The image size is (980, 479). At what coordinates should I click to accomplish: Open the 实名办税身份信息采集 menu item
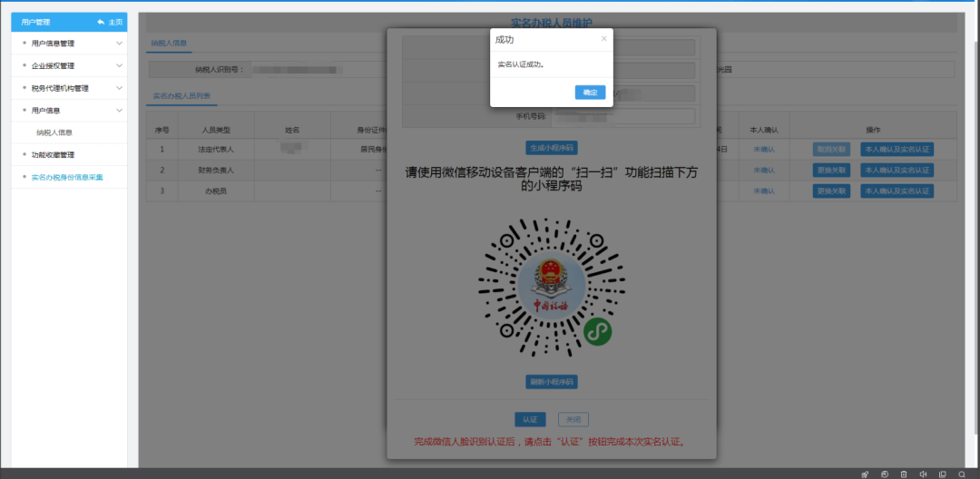point(69,178)
